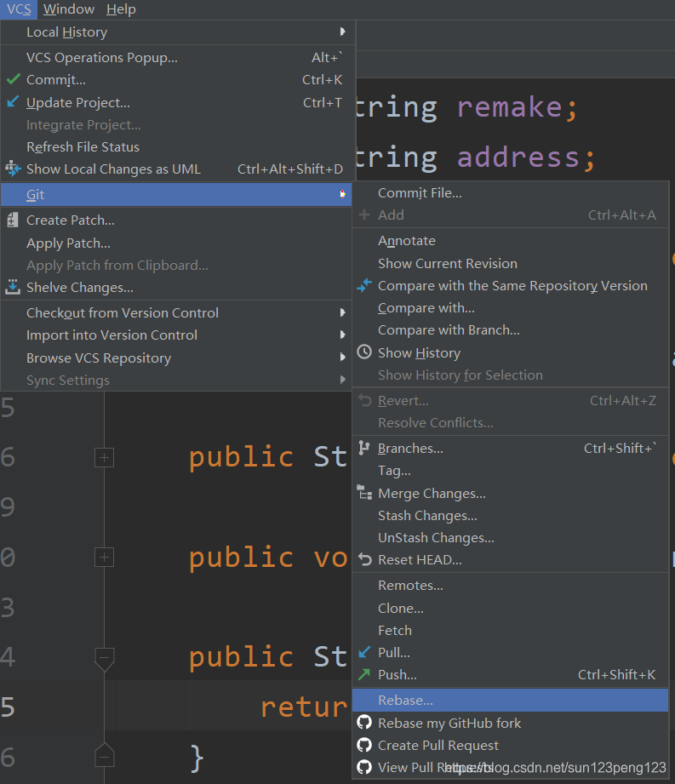Screen dimensions: 675x784
Task: Expand the folded code block at the first public St line
Action: (104, 457)
